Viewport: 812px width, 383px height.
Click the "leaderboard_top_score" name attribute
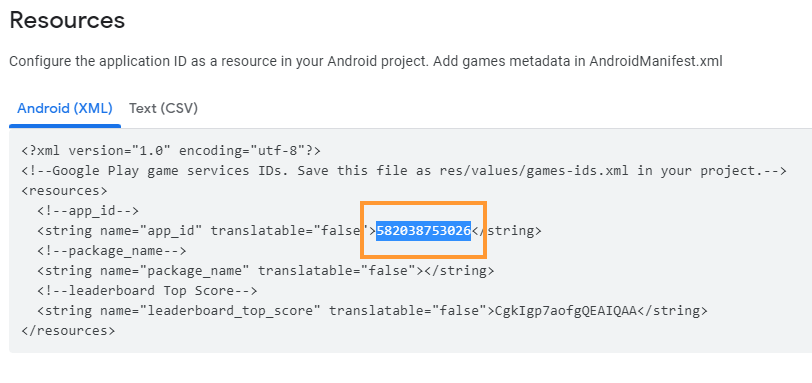click(230, 311)
